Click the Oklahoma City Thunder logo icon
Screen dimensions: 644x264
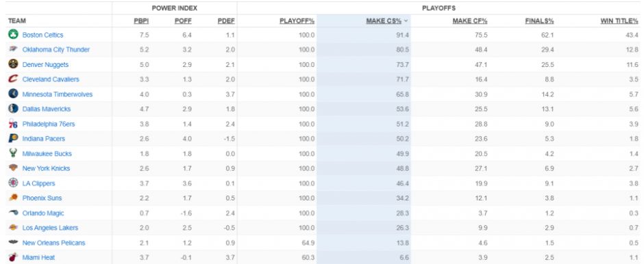[13, 50]
